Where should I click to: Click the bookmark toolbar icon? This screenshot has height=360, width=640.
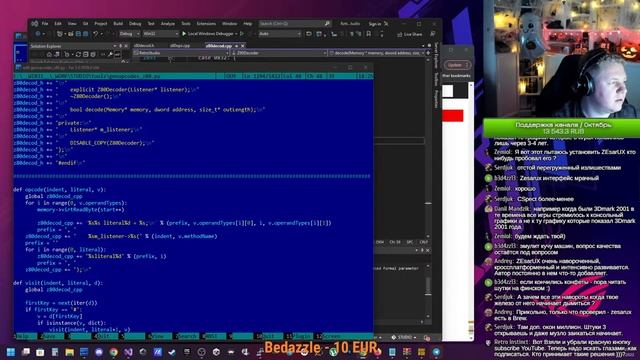point(369,34)
